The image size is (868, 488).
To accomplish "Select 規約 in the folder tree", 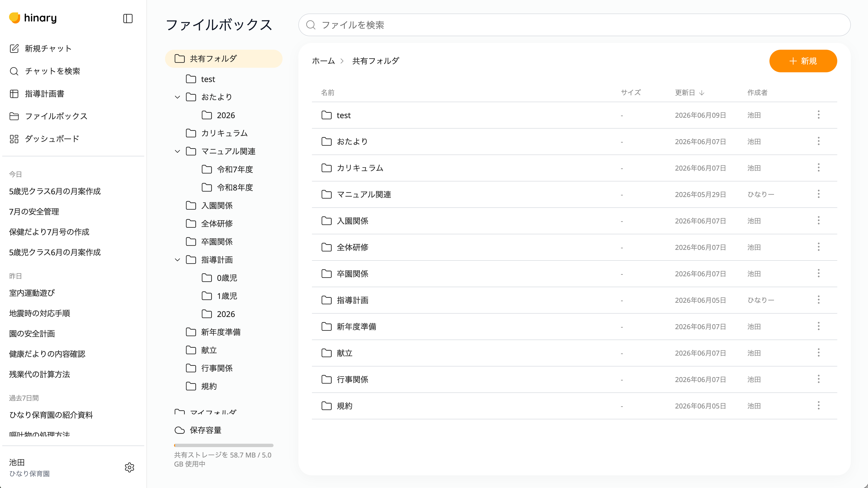I will point(201,386).
